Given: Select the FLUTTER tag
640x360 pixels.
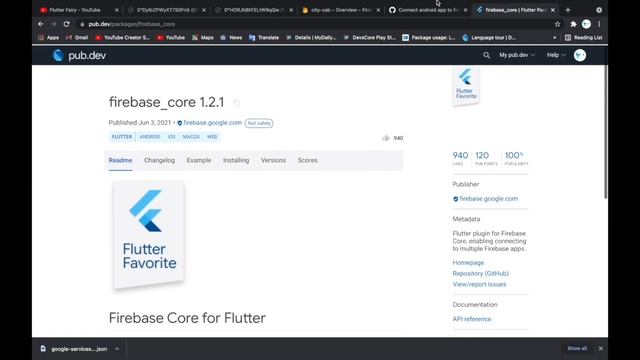Looking at the screenshot, I should point(122,137).
